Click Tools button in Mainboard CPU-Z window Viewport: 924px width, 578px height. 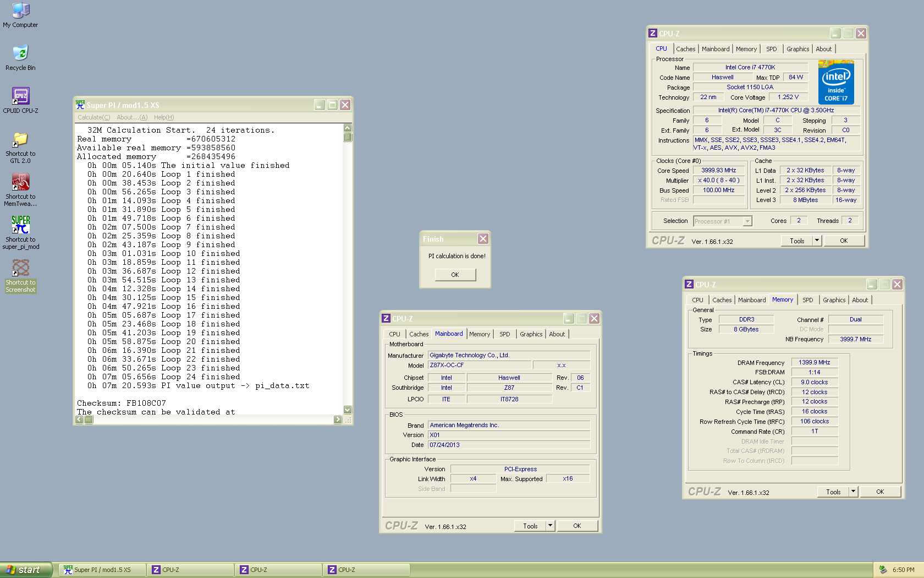point(530,526)
